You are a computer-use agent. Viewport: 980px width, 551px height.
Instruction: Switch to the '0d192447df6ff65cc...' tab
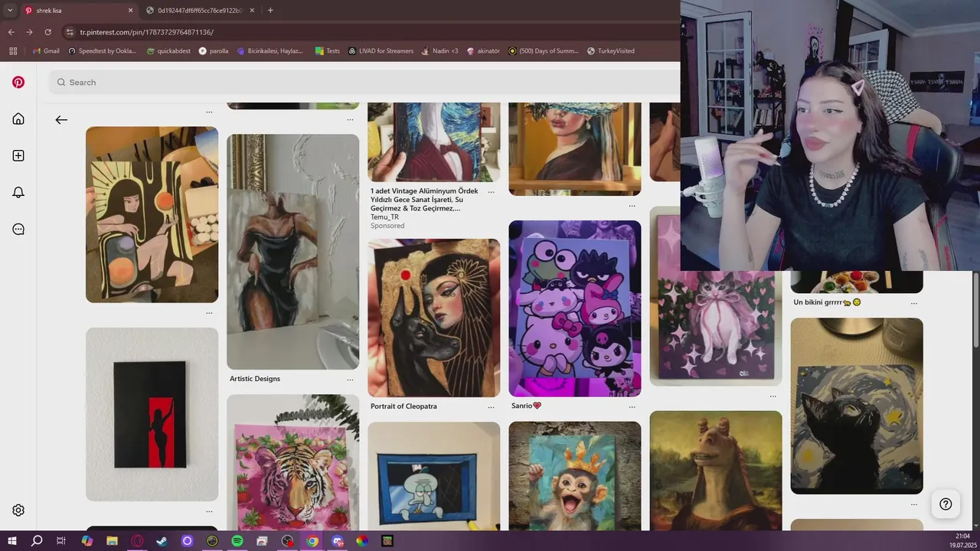(x=201, y=11)
